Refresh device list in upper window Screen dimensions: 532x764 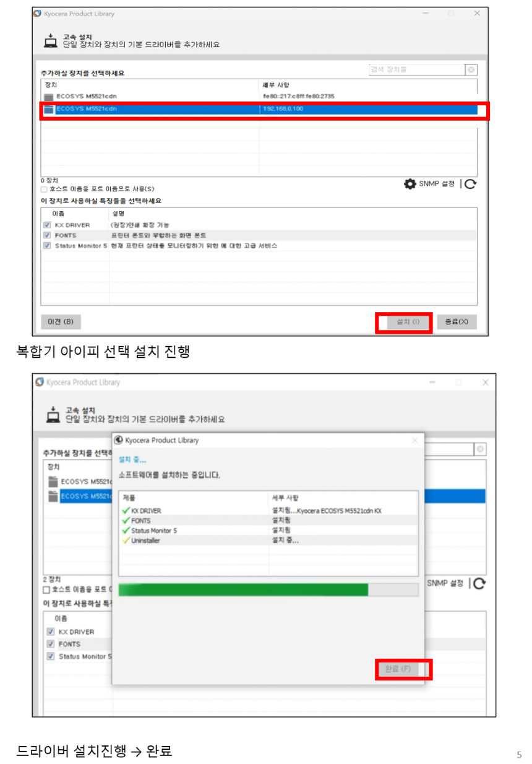(471, 184)
